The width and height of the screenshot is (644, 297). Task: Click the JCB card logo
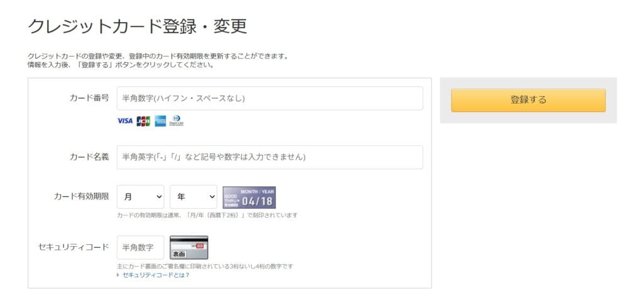pyautogui.click(x=143, y=121)
